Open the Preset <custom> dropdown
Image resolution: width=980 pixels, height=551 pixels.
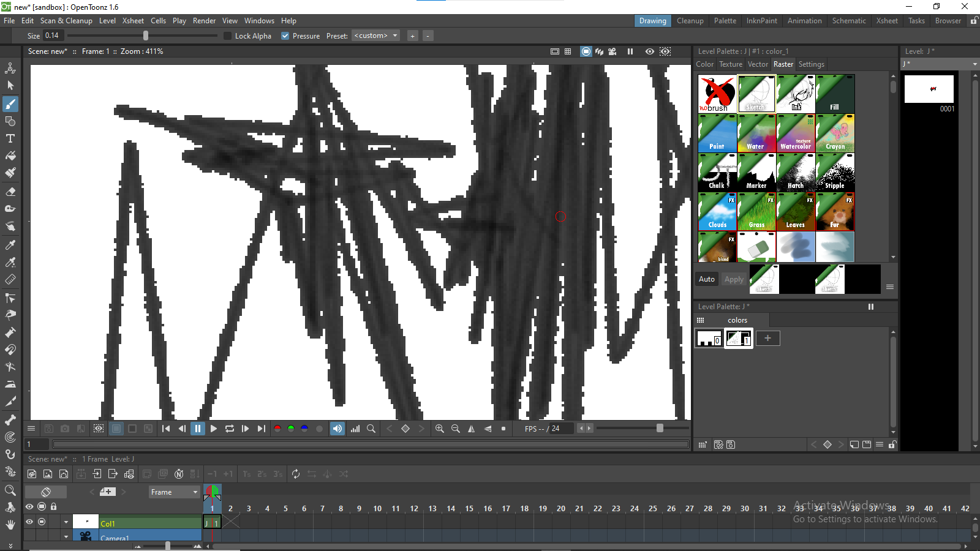tap(376, 36)
